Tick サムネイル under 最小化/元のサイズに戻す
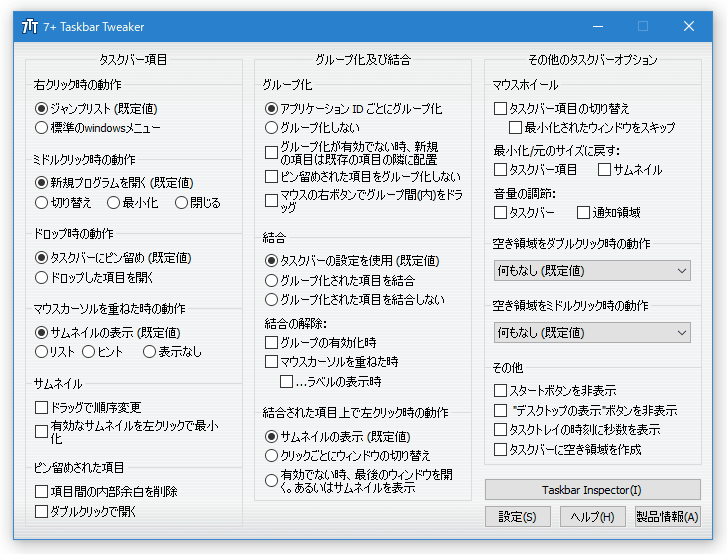Viewport: 727px width, 554px height. coord(605,170)
